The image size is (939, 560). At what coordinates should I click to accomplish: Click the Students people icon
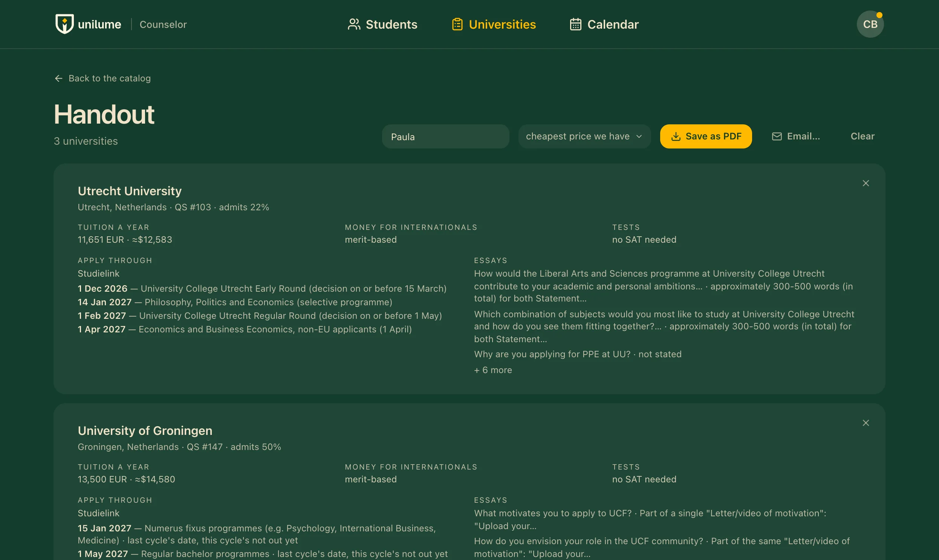click(354, 24)
